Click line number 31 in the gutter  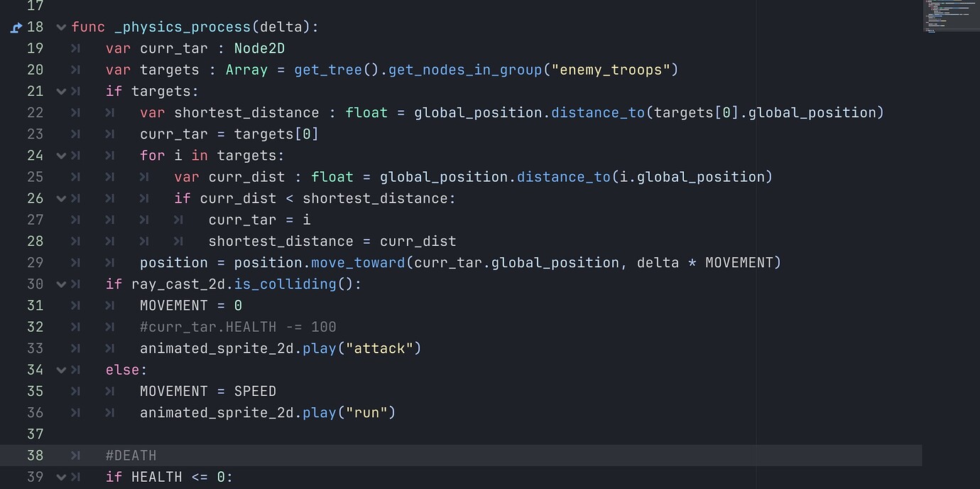[x=35, y=306]
